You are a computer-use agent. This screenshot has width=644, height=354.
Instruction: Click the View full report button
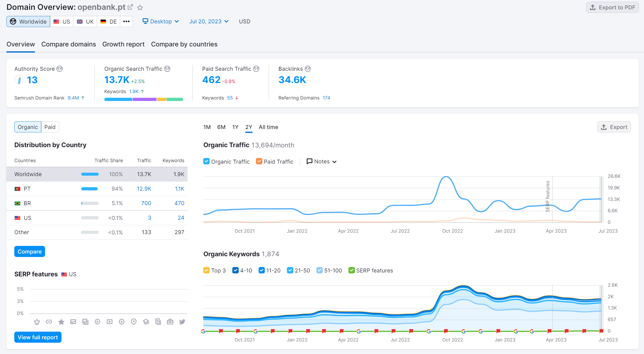[38, 337]
